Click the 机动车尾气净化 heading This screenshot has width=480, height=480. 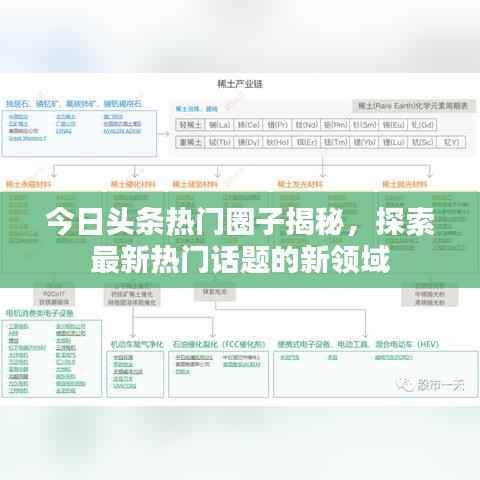[x=137, y=344]
